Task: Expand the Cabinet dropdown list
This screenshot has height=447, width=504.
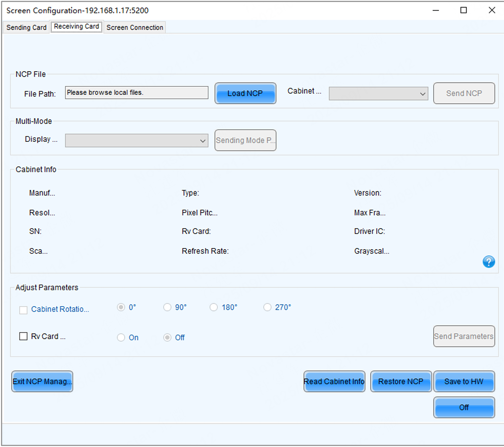Action: point(378,94)
